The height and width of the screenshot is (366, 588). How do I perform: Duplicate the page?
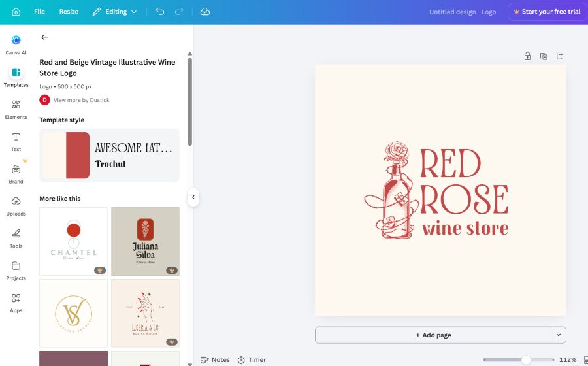pos(544,56)
